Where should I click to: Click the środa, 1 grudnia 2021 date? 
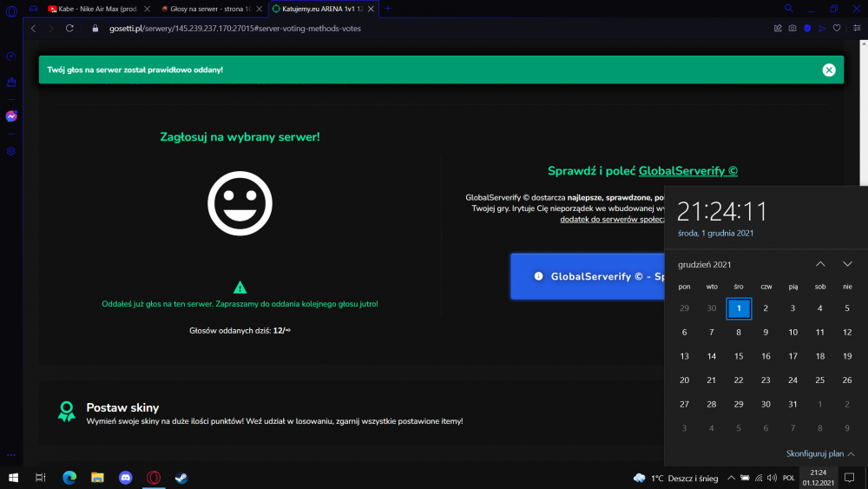tap(715, 233)
